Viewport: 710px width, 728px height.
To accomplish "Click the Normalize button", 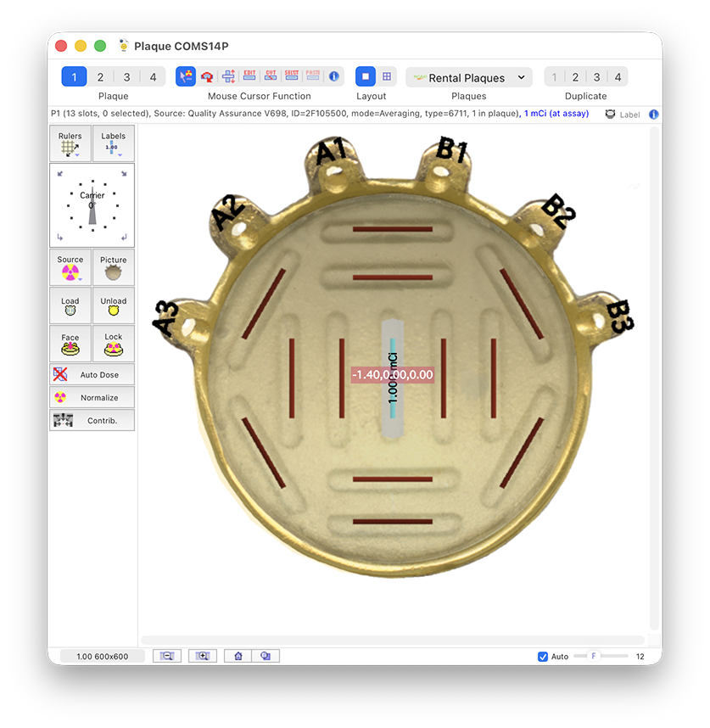I will tap(92, 397).
